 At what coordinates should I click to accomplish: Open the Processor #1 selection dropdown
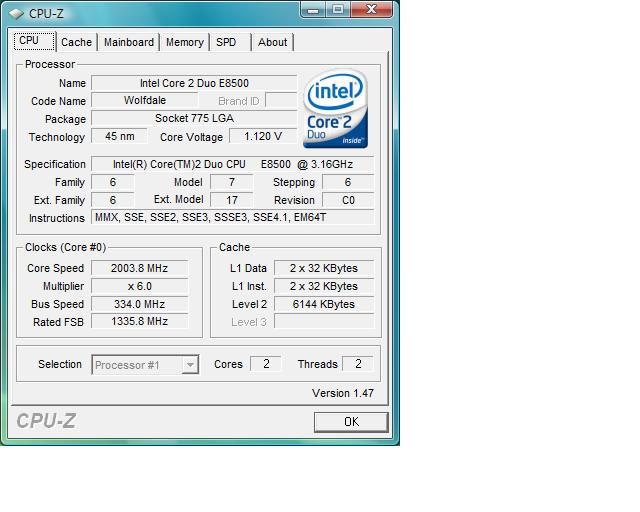(145, 365)
